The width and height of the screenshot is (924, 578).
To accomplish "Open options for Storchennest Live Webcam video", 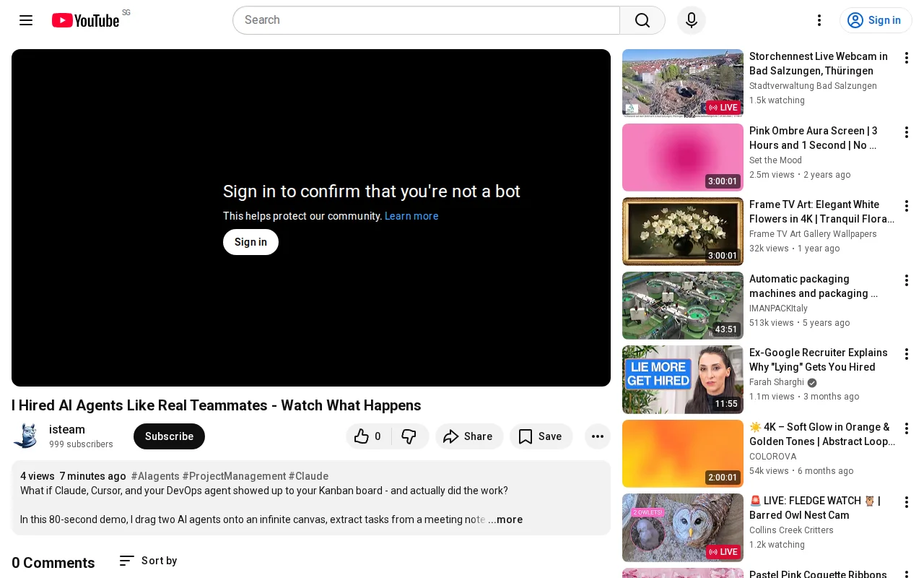I will coord(907,58).
